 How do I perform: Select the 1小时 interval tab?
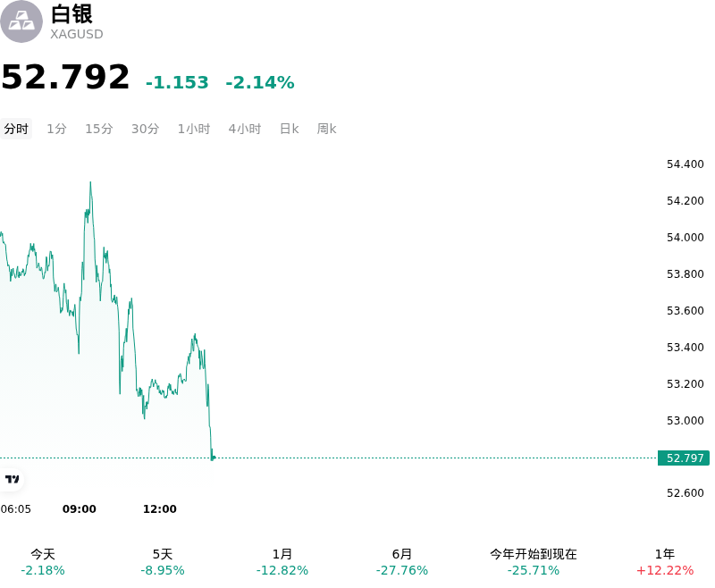194,129
